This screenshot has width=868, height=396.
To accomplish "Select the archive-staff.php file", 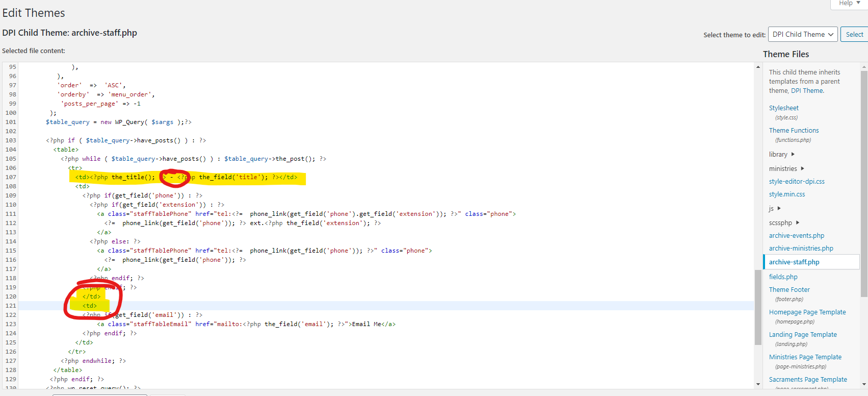I will coord(794,262).
